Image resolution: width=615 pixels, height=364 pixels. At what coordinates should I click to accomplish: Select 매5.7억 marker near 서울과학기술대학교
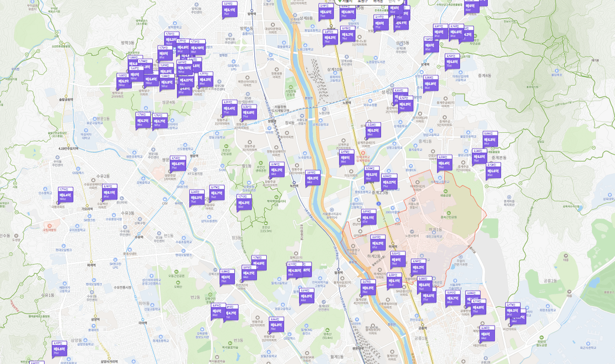(x=452, y=299)
